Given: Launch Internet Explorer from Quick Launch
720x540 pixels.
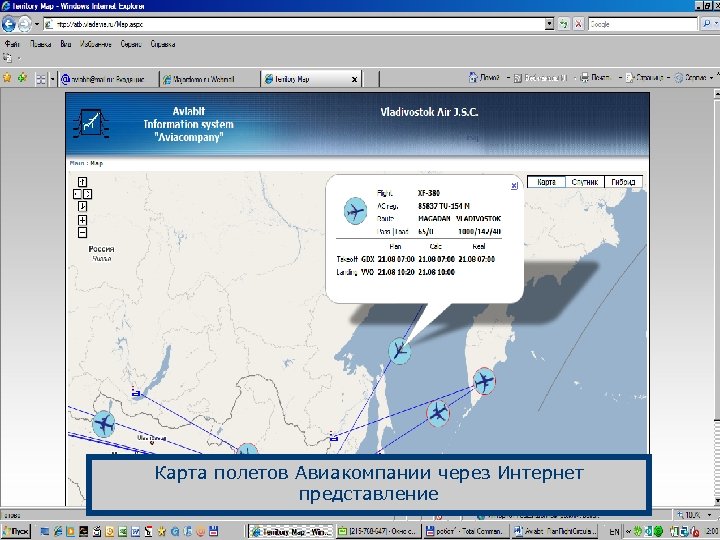Looking at the screenshot, I should (x=57, y=531).
